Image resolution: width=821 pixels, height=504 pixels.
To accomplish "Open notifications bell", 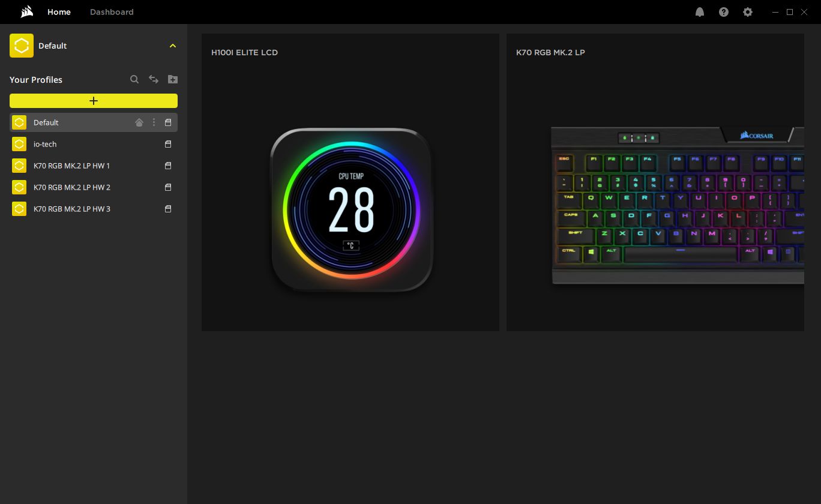I will coord(700,12).
